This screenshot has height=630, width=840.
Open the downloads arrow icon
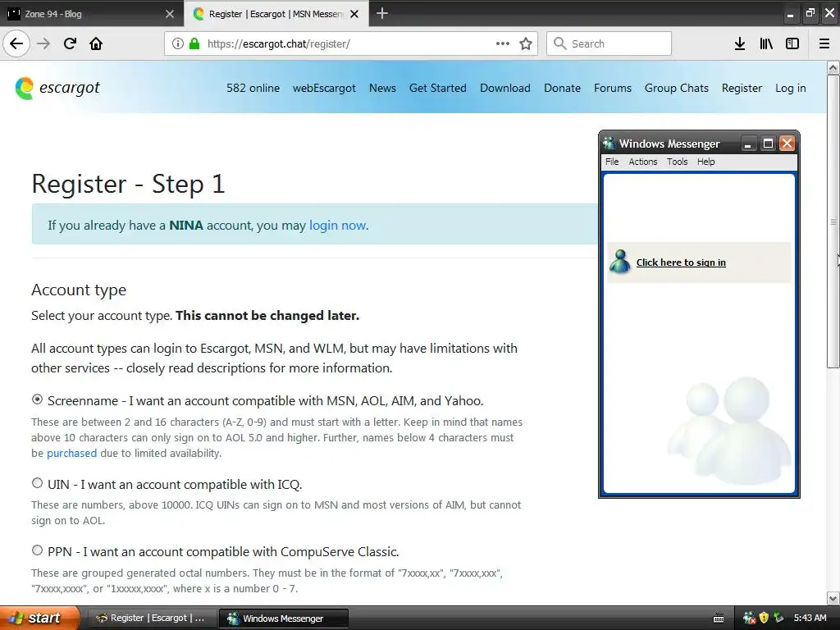pos(740,43)
